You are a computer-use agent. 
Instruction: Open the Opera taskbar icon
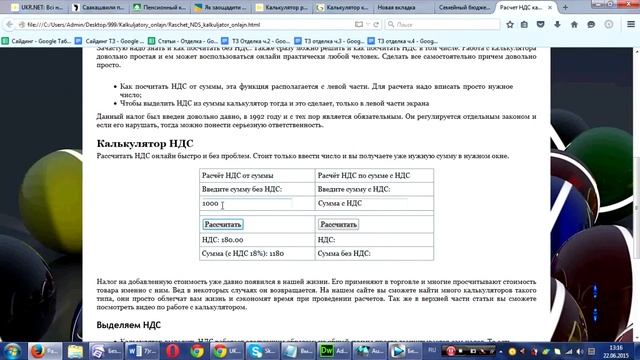173,351
